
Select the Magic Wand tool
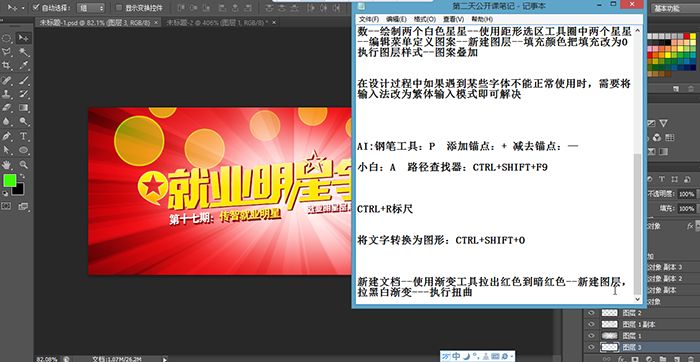point(24,52)
